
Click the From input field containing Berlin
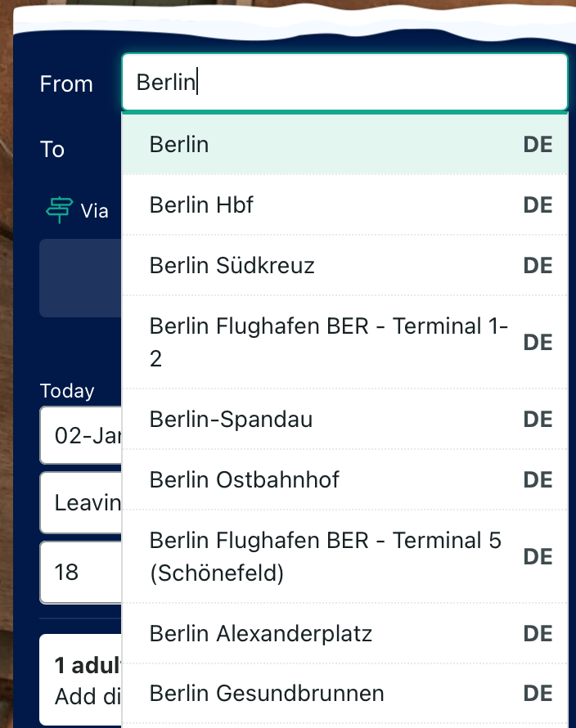click(344, 83)
